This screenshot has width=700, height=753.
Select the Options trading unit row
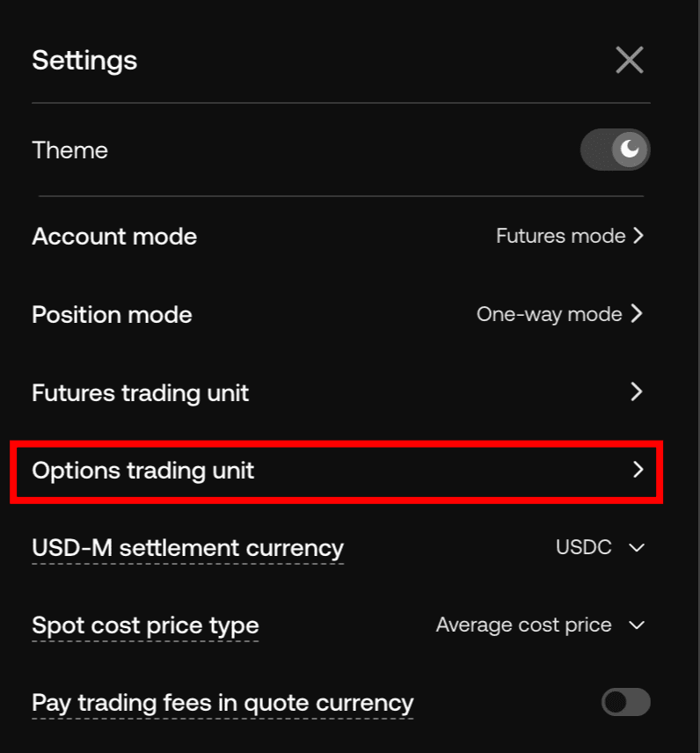point(143,471)
